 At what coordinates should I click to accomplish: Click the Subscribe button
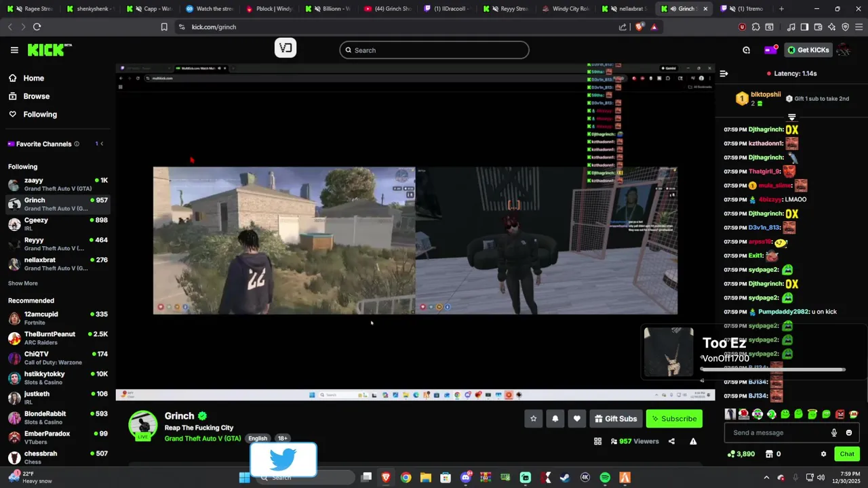tap(674, 419)
